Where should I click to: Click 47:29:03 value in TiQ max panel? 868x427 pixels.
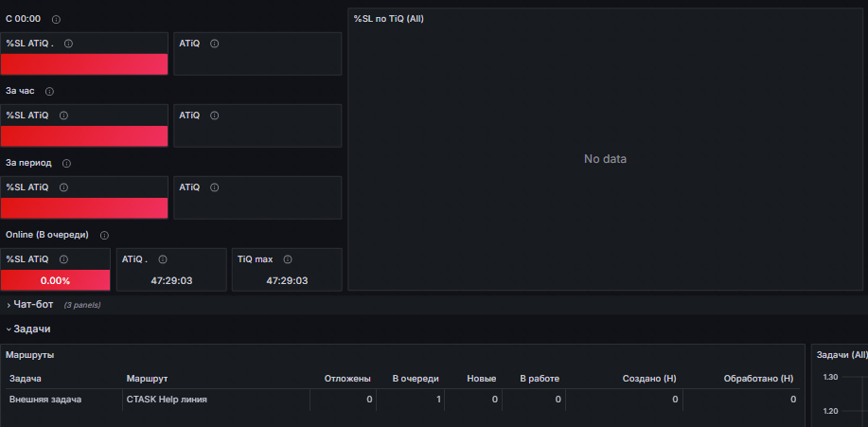(287, 281)
